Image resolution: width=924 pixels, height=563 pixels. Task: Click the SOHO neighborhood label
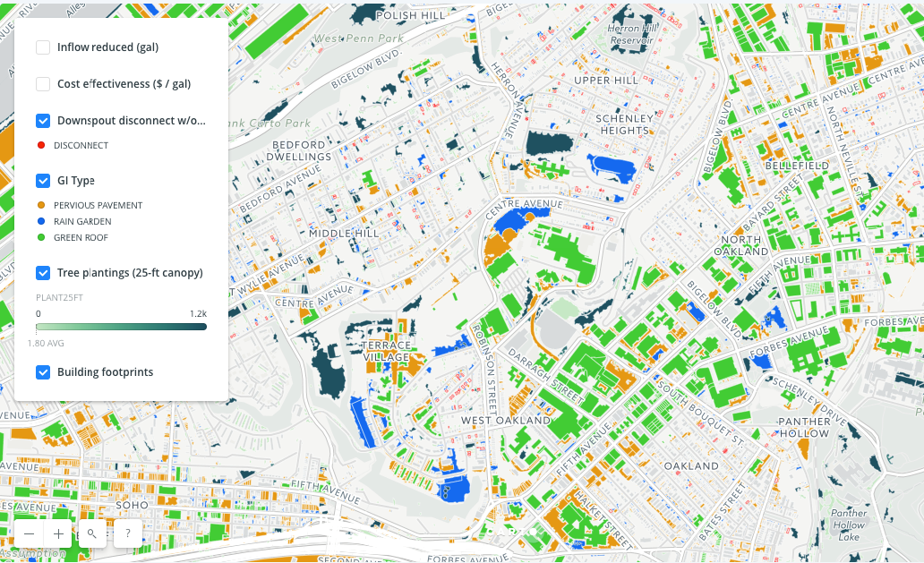[x=132, y=506]
